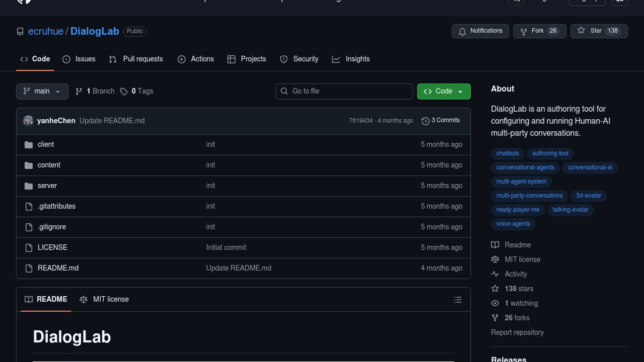Image resolution: width=644 pixels, height=362 pixels.
Task: Expand the main branch dropdown
Action: coord(42,91)
